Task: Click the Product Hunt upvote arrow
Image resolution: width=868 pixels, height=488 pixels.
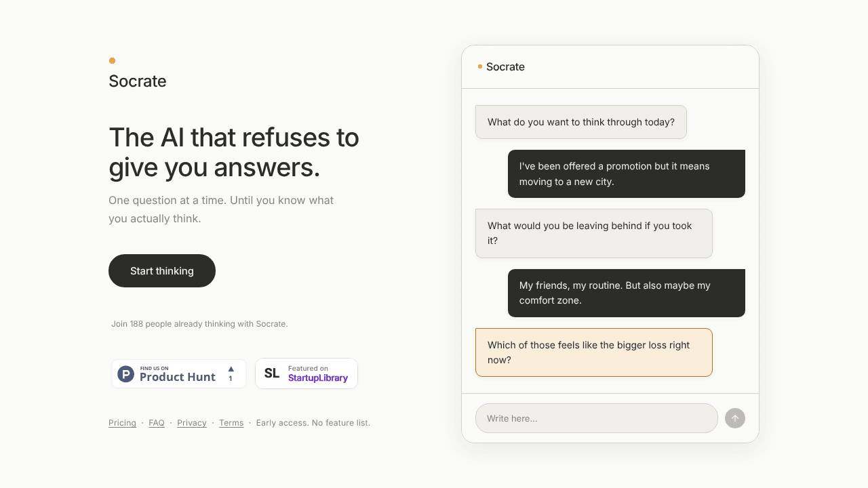Action: pyautogui.click(x=231, y=369)
